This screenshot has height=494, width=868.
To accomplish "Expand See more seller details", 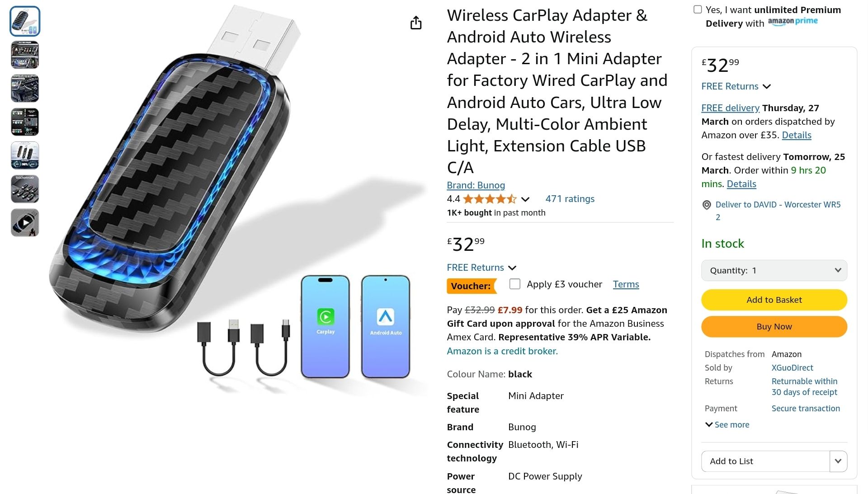I will point(727,424).
